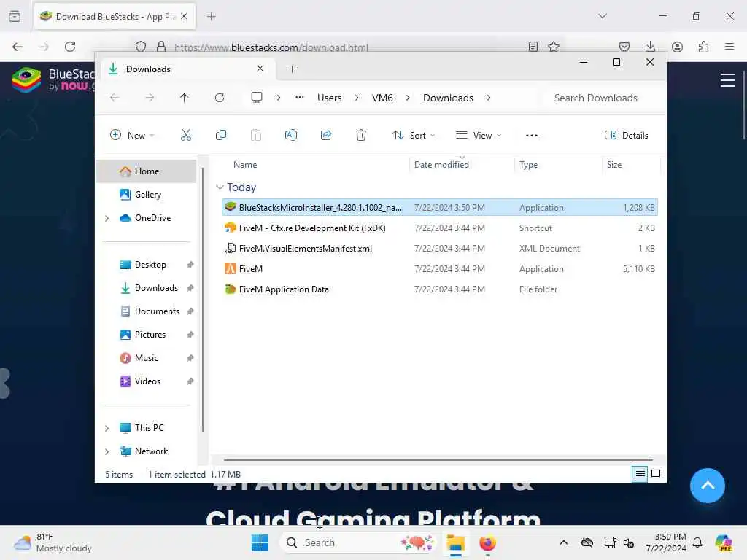Viewport: 747px width, 560px height.
Task: Click the Copy icon in Explorer toolbar
Action: pos(221,135)
